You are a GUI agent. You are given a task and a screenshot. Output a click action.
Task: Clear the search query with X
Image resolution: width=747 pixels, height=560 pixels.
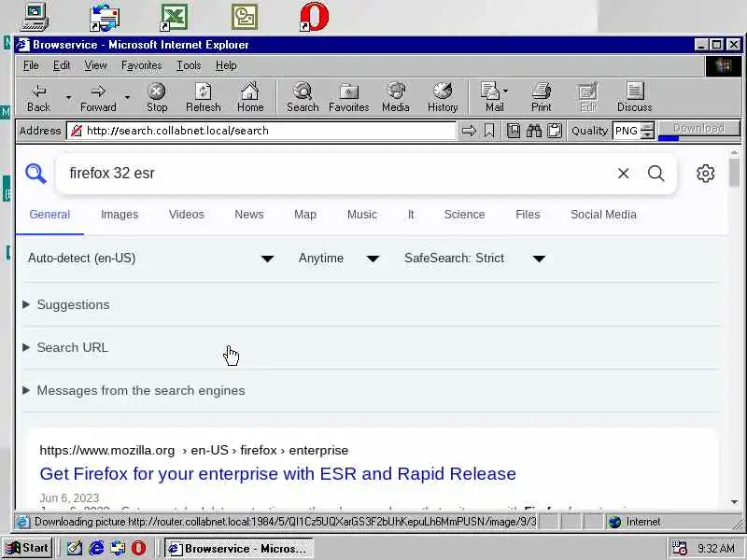(623, 174)
